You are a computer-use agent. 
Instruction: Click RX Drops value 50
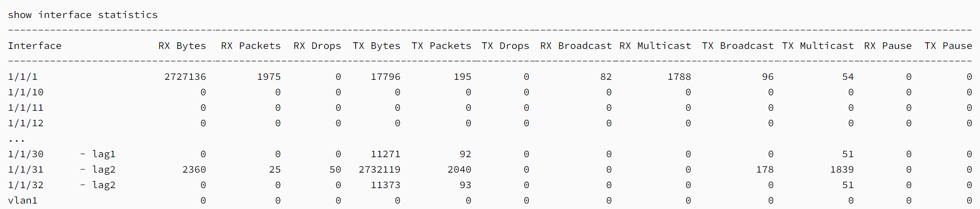tap(335, 170)
